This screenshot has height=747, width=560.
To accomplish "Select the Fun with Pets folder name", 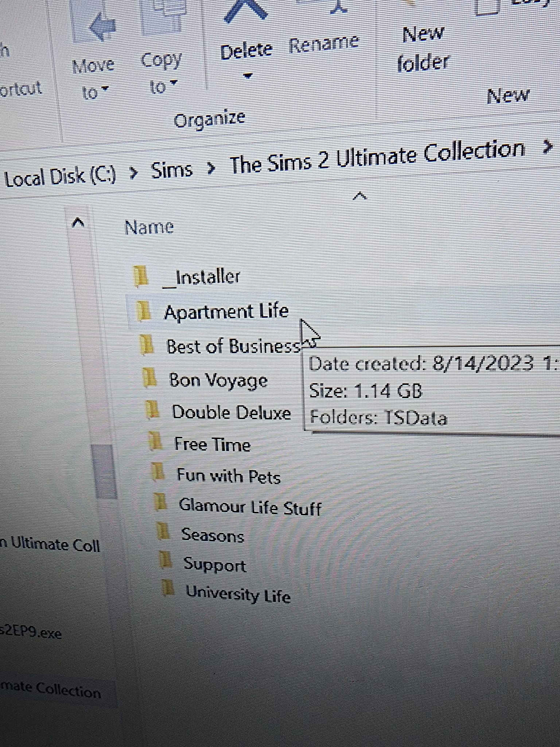I will [229, 476].
